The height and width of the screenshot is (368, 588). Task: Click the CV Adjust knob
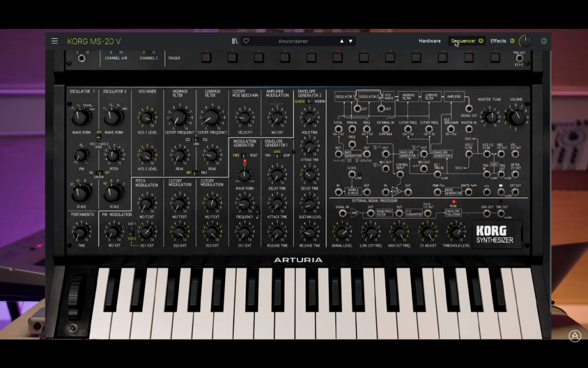(427, 232)
